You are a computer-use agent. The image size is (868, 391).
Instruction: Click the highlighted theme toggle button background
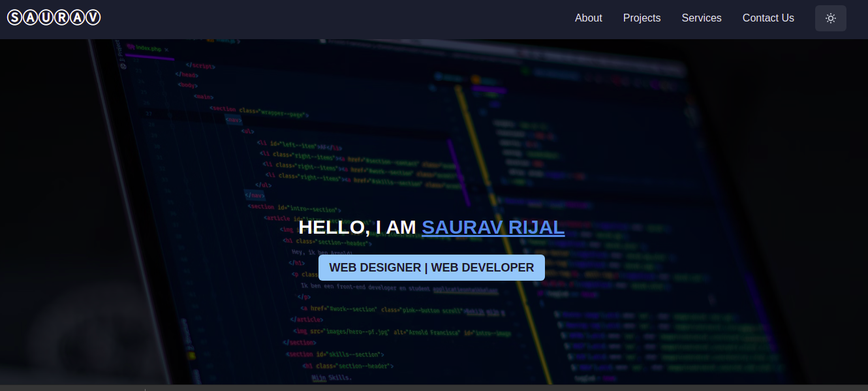tap(830, 18)
